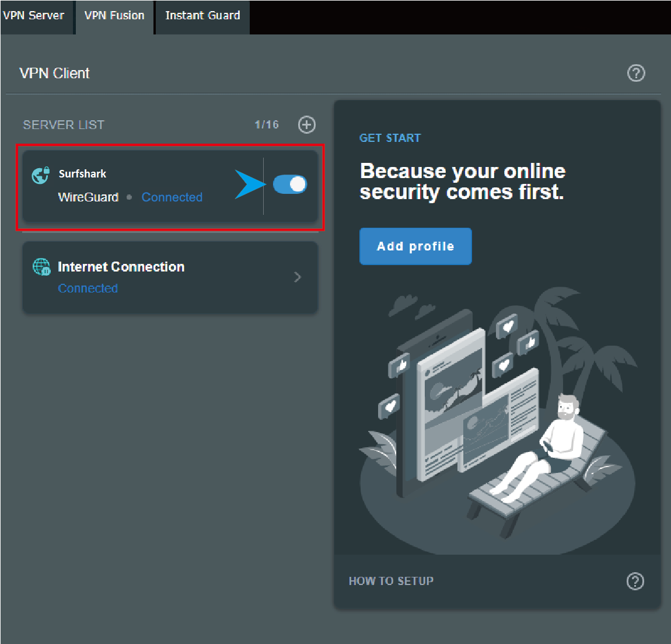The height and width of the screenshot is (644, 671).
Task: Click the add server plus icon
Action: click(x=307, y=124)
